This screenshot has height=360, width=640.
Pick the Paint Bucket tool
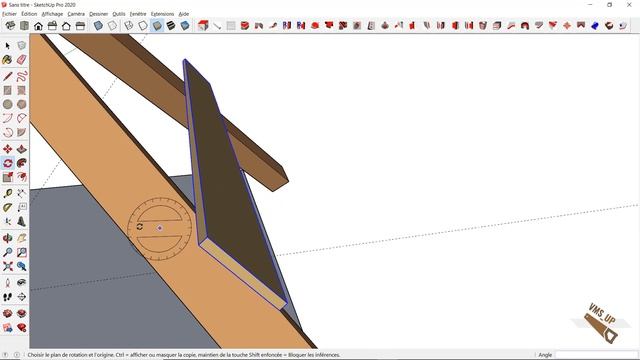(8, 60)
